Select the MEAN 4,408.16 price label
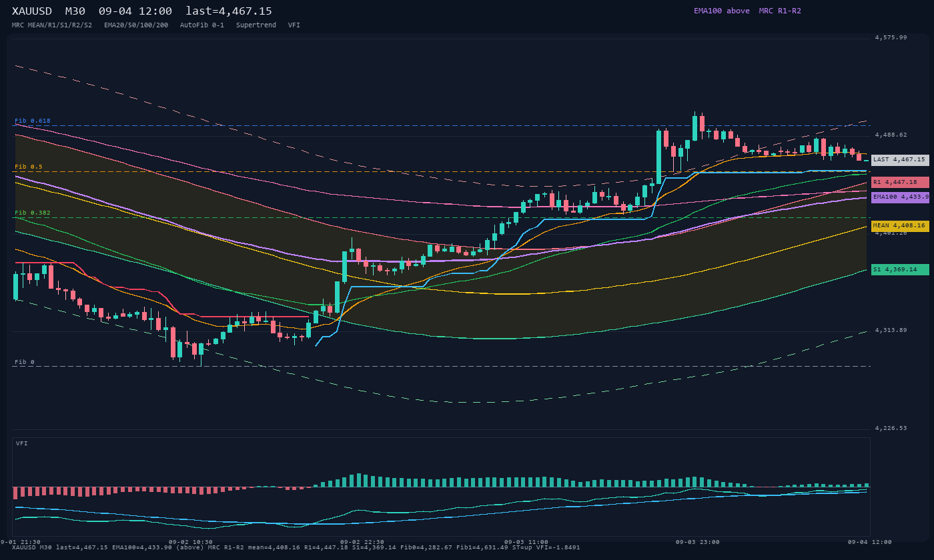This screenshot has height=560, width=934. pos(900,226)
